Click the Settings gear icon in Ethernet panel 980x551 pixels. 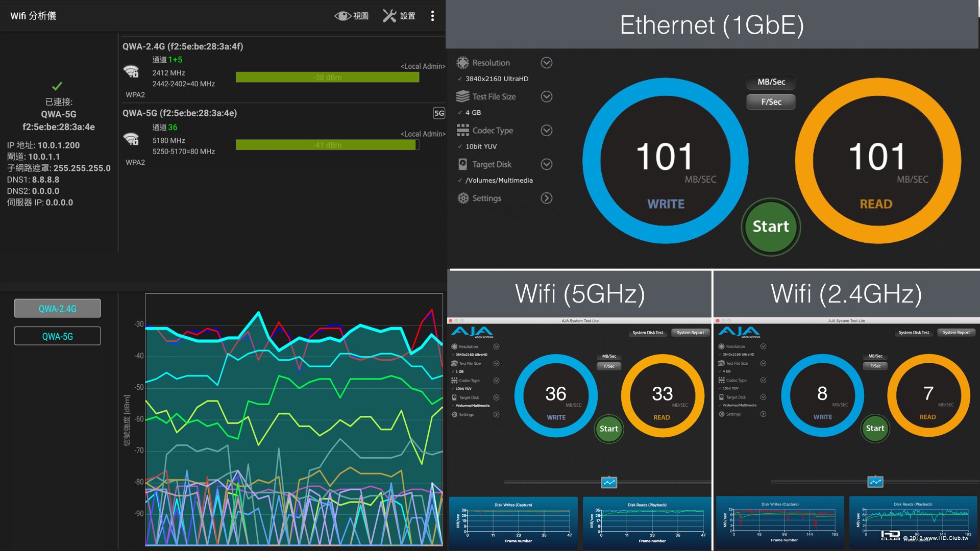click(x=462, y=198)
